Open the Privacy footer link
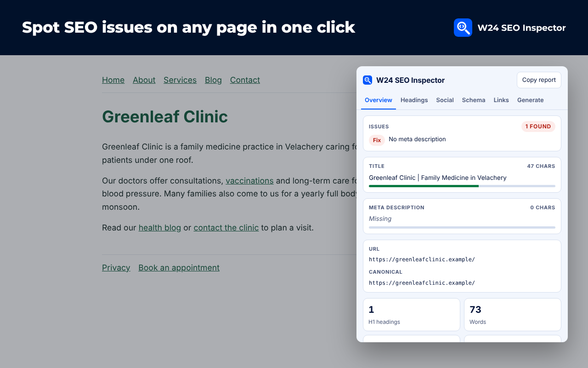 [116, 268]
